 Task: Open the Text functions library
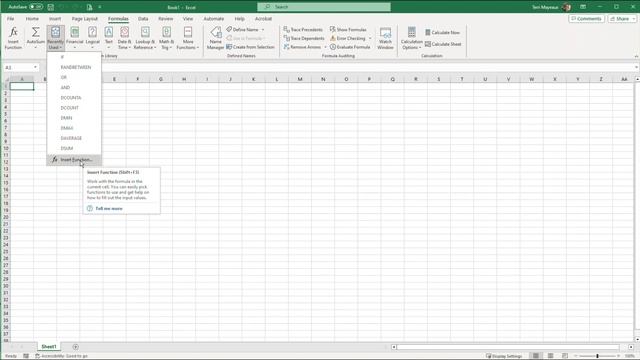109,38
